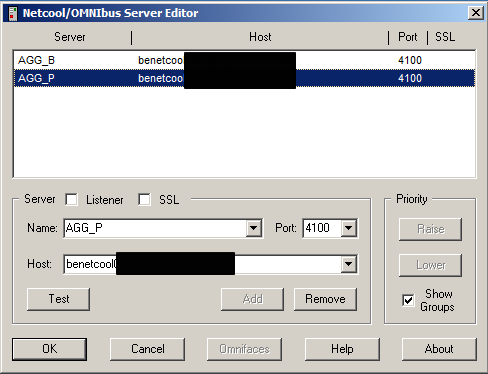Select the AGG_P server row
Image resolution: width=488 pixels, height=374 pixels.
pos(244,78)
